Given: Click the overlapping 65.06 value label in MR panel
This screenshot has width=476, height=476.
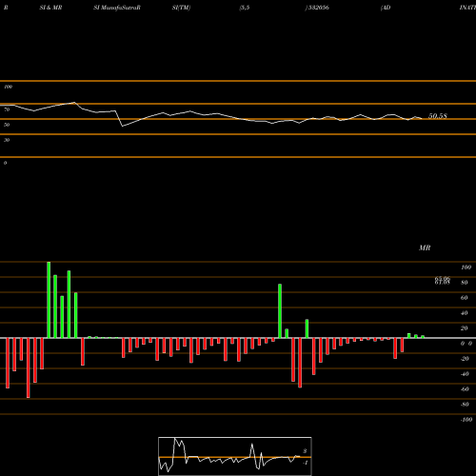Looking at the screenshot, I should point(443,279).
